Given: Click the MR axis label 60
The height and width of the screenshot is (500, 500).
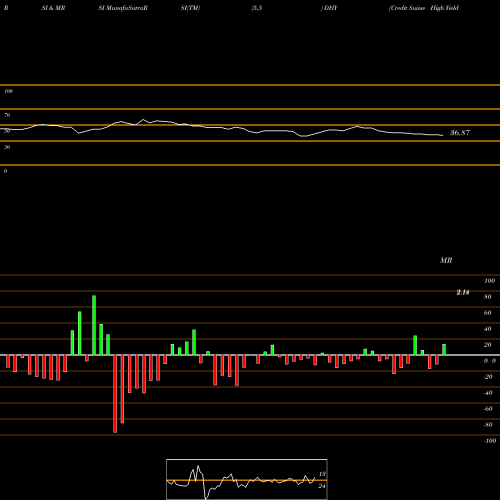Looking at the screenshot, I should click(x=488, y=313).
